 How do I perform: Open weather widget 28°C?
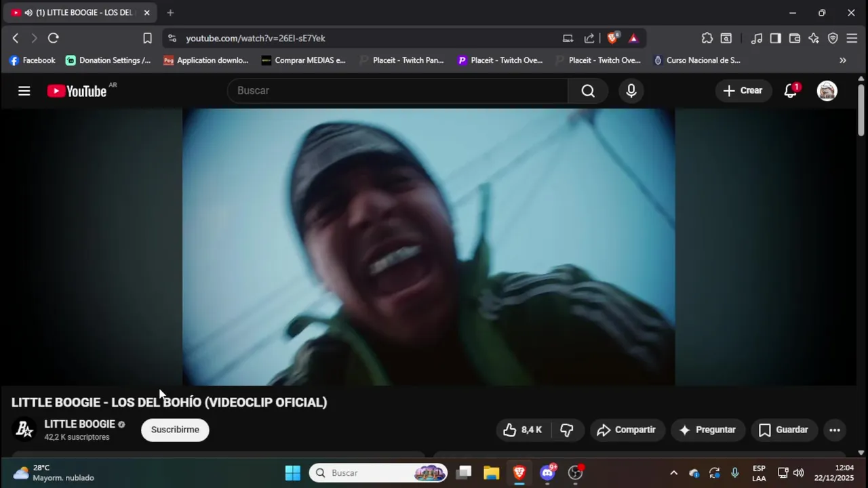pyautogui.click(x=53, y=473)
